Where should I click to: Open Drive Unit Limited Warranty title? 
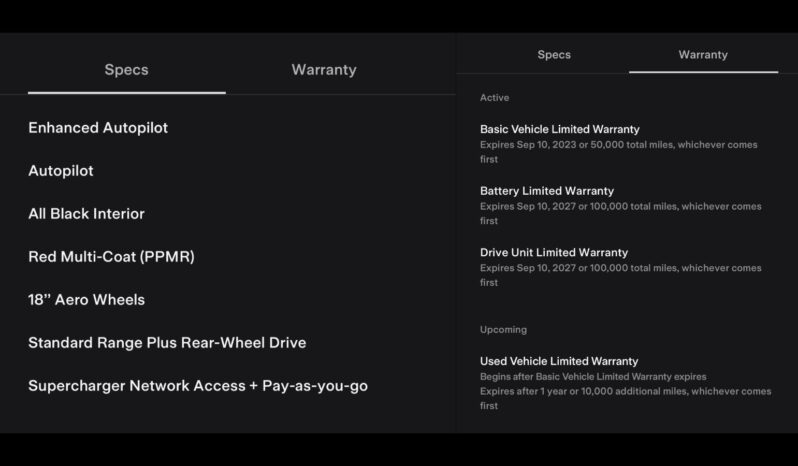(554, 252)
